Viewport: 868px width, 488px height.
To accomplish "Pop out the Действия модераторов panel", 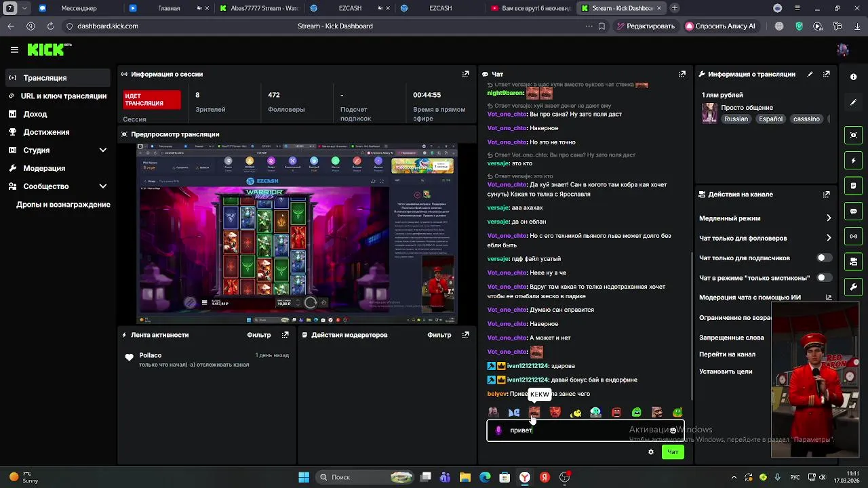I will 466,335.
